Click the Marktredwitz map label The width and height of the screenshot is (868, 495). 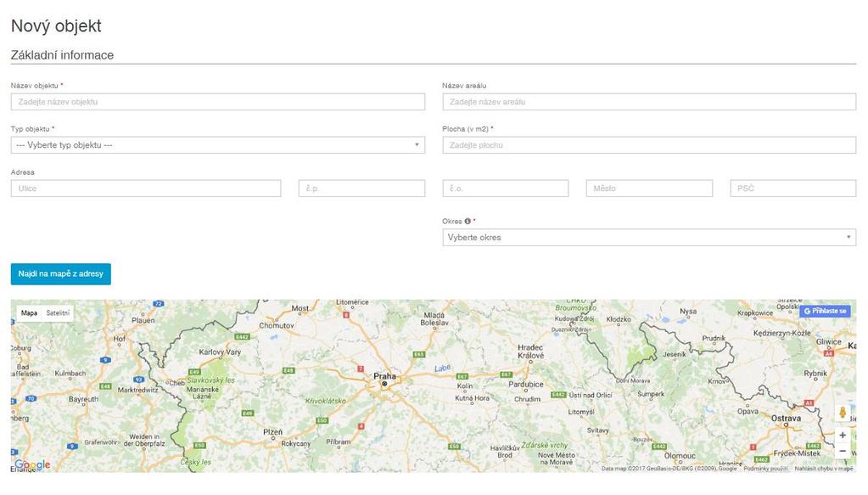click(137, 390)
